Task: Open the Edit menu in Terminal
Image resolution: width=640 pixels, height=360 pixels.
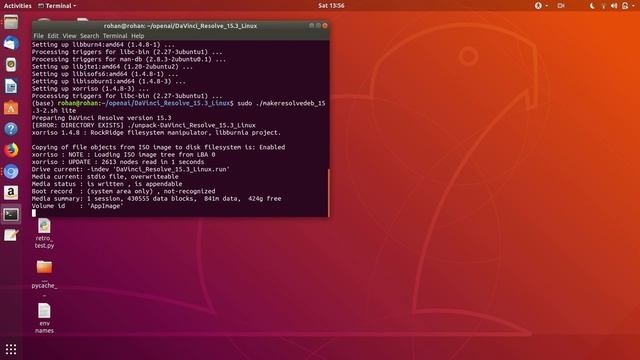Action: point(53,36)
